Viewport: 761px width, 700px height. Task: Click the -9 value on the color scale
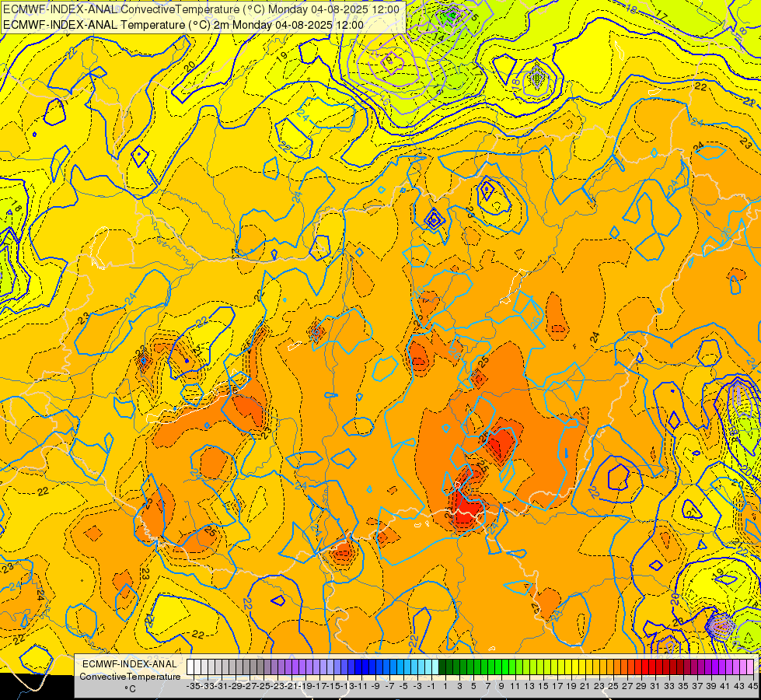[375, 687]
